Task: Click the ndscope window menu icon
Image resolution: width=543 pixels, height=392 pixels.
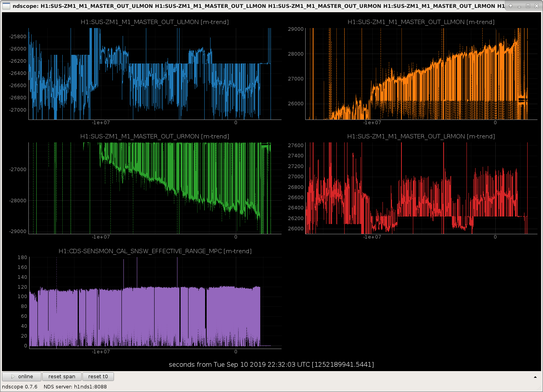Action: click(6, 6)
